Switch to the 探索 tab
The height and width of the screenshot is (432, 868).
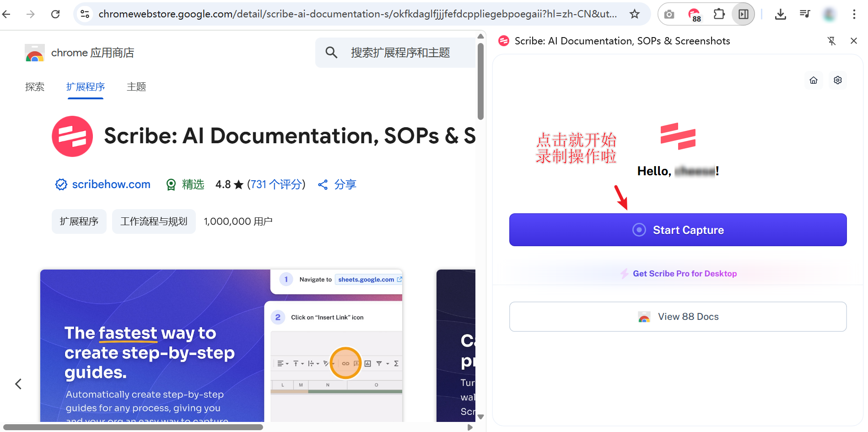[35, 86]
